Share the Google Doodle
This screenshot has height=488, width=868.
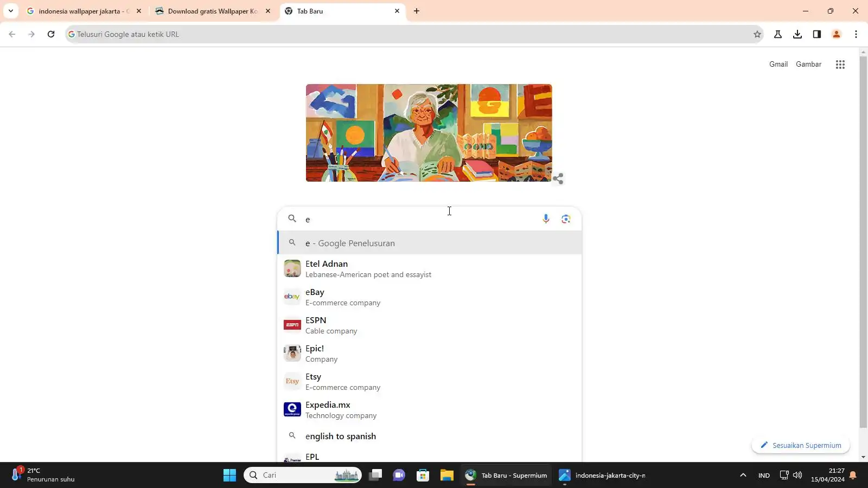pos(558,178)
